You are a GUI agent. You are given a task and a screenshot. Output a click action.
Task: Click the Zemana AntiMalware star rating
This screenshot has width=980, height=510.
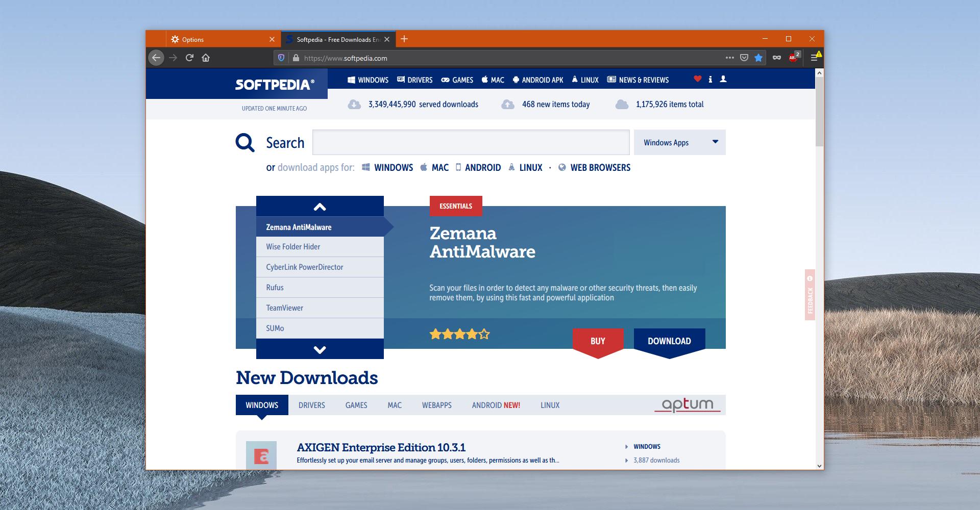point(459,335)
